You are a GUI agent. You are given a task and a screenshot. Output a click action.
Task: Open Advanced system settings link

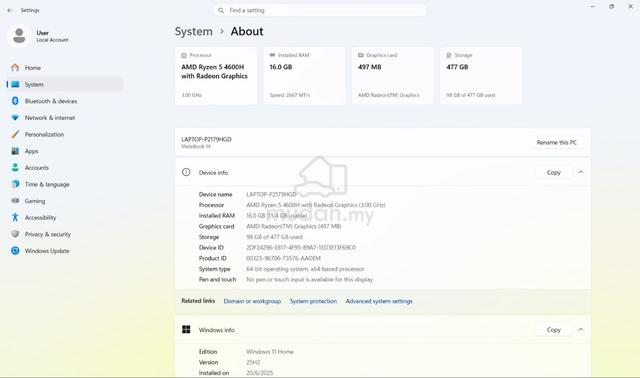[x=379, y=301]
